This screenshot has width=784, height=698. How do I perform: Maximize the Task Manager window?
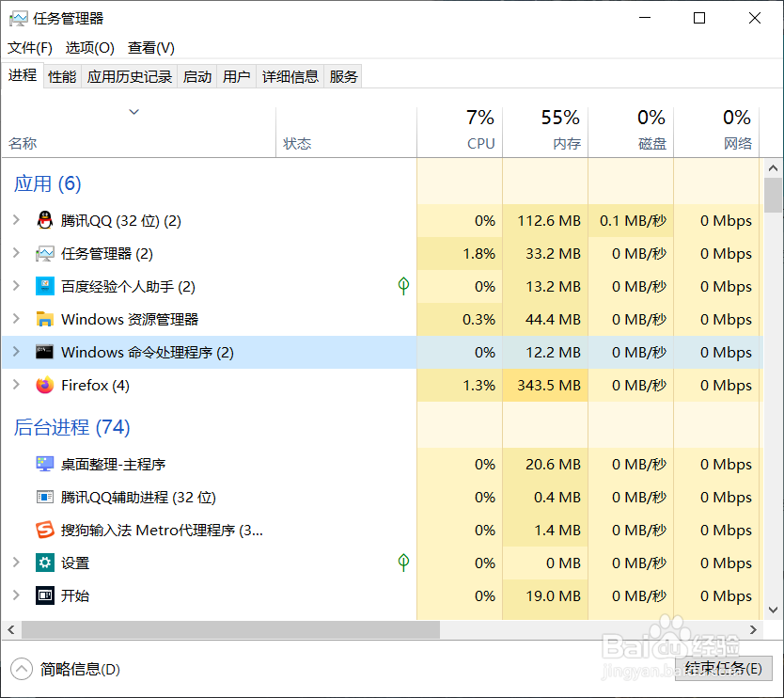[699, 19]
